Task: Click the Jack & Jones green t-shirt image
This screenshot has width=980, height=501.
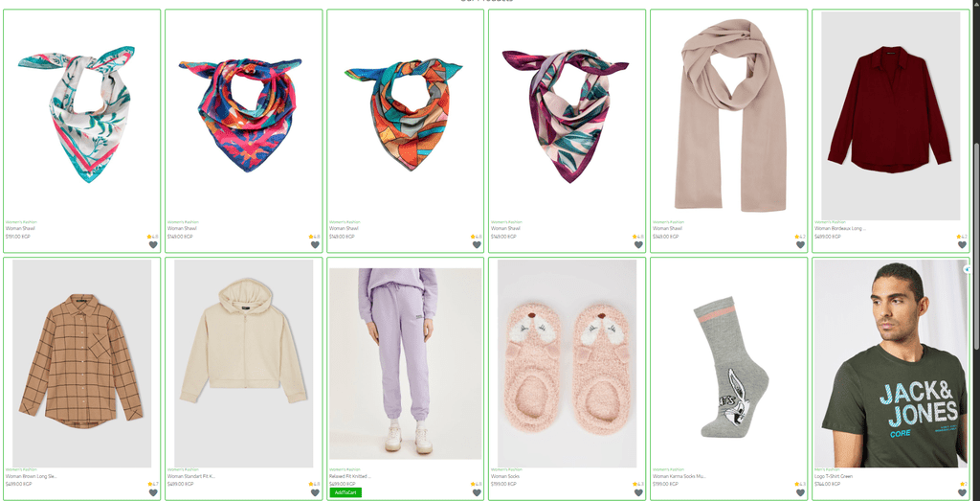Action: [891, 363]
